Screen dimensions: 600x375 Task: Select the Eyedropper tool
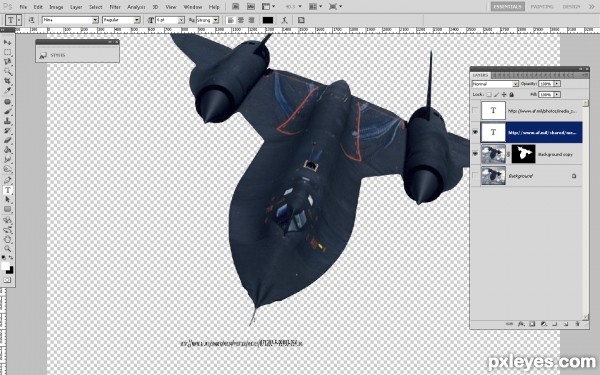point(7,91)
